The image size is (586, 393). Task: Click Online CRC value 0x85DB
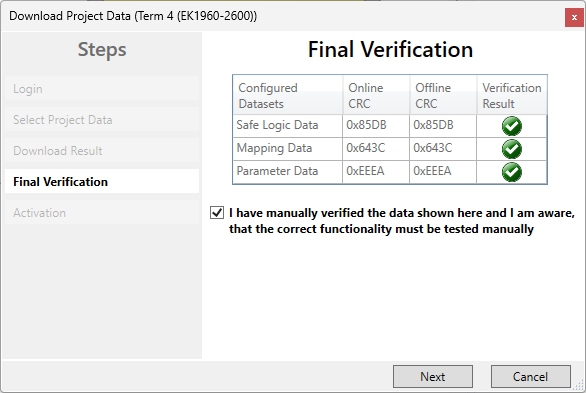click(376, 126)
